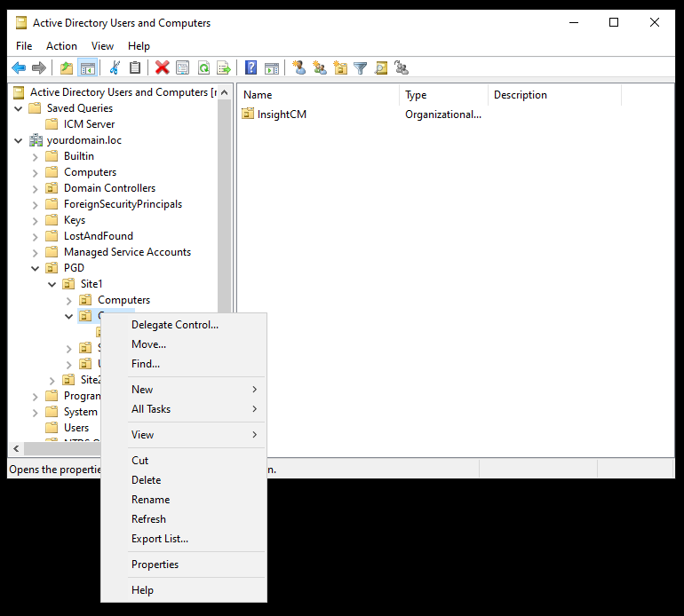Expand the Builtin container
The width and height of the screenshot is (684, 616).
(36, 156)
